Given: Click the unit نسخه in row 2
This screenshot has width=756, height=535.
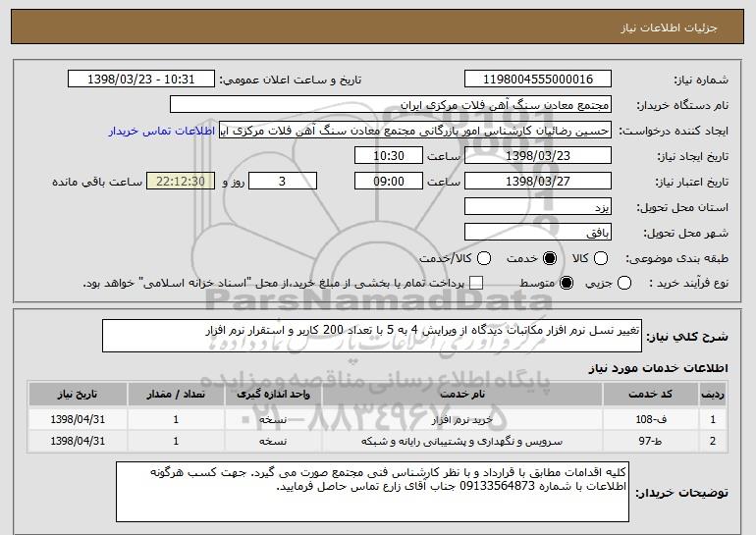Looking at the screenshot, I should click(273, 441).
